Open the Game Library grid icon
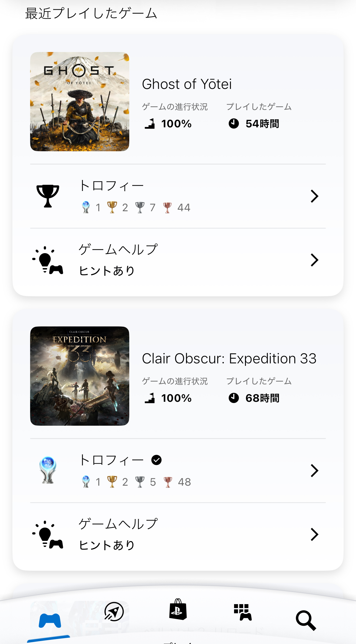The image size is (356, 644). 242,612
